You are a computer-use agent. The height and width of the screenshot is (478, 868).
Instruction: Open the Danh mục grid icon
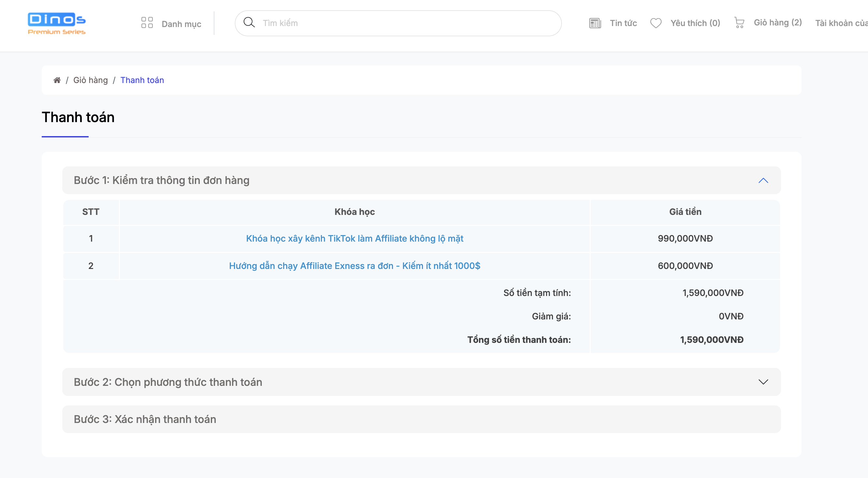[x=147, y=23]
